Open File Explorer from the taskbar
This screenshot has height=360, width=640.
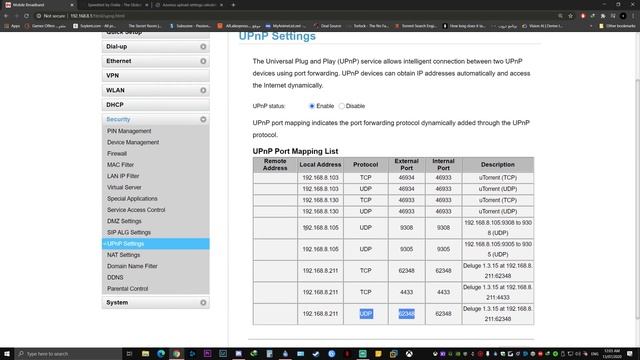coord(145,354)
